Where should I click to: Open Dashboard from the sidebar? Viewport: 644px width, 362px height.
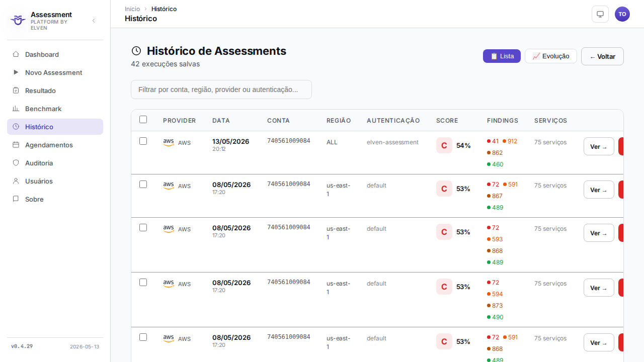click(x=55, y=54)
